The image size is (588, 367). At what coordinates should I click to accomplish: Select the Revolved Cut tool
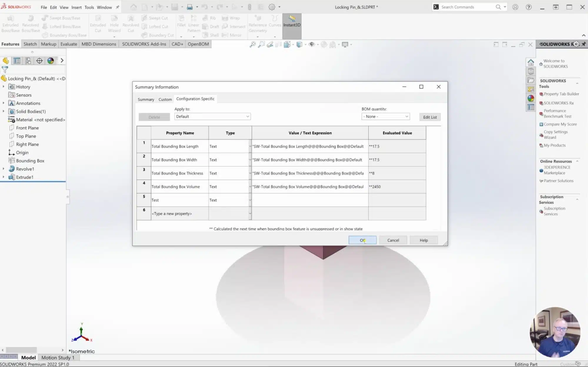[131, 24]
